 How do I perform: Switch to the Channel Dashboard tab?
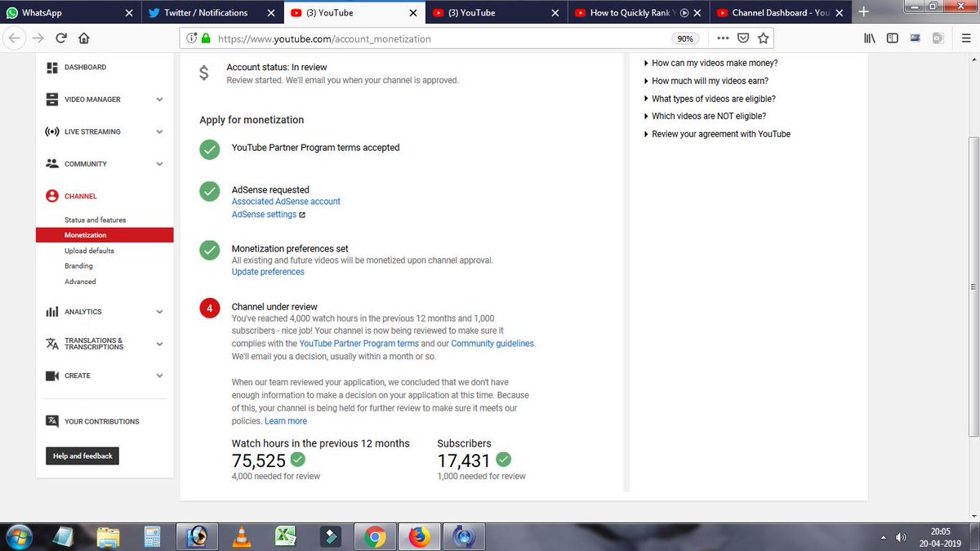pos(782,12)
